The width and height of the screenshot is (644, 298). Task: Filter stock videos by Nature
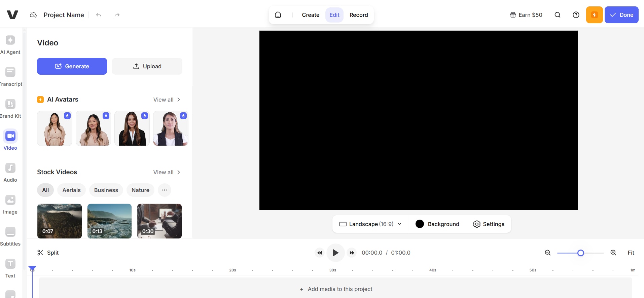point(140,190)
